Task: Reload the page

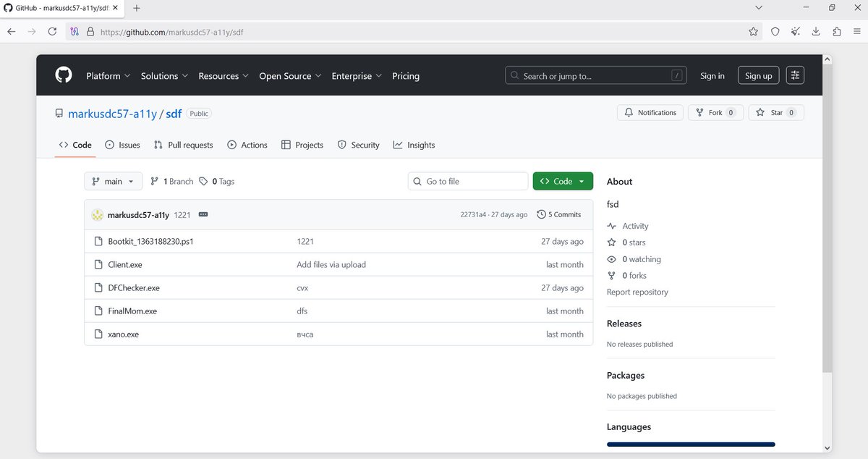Action: tap(52, 32)
